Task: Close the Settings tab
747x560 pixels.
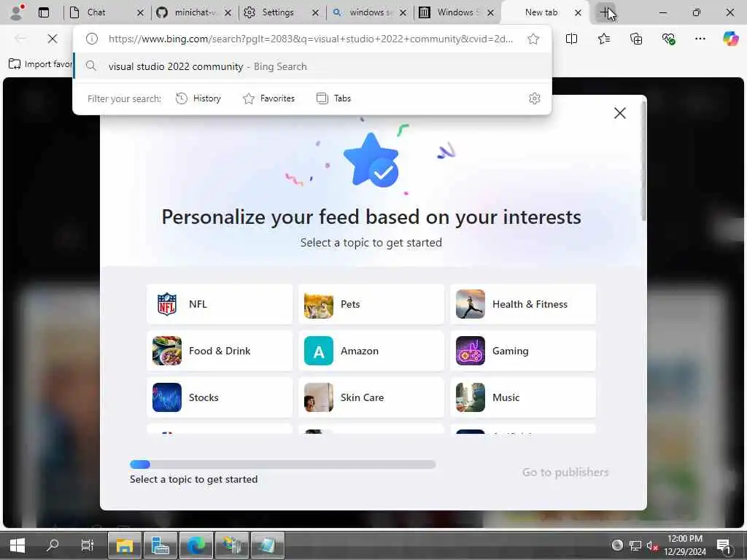Action: [x=315, y=13]
